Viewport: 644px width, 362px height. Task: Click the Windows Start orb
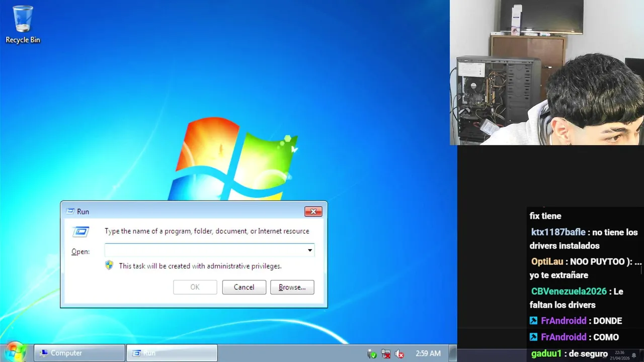(15, 352)
